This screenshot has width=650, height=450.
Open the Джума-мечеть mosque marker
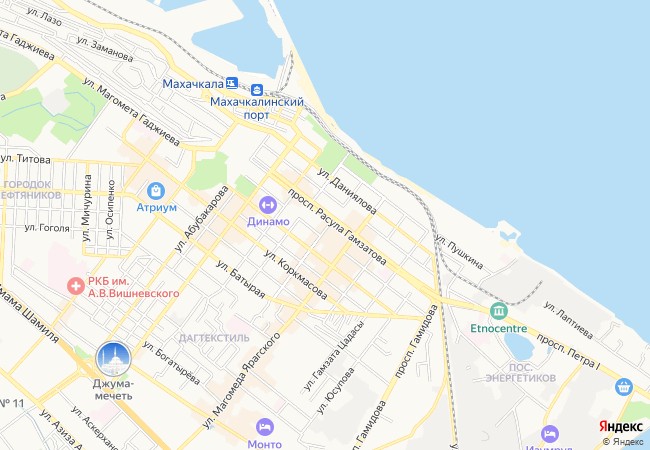click(x=114, y=359)
